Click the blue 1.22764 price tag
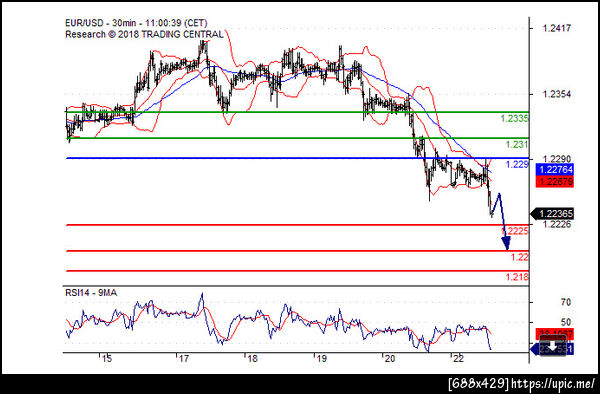600x394 pixels. (x=554, y=169)
